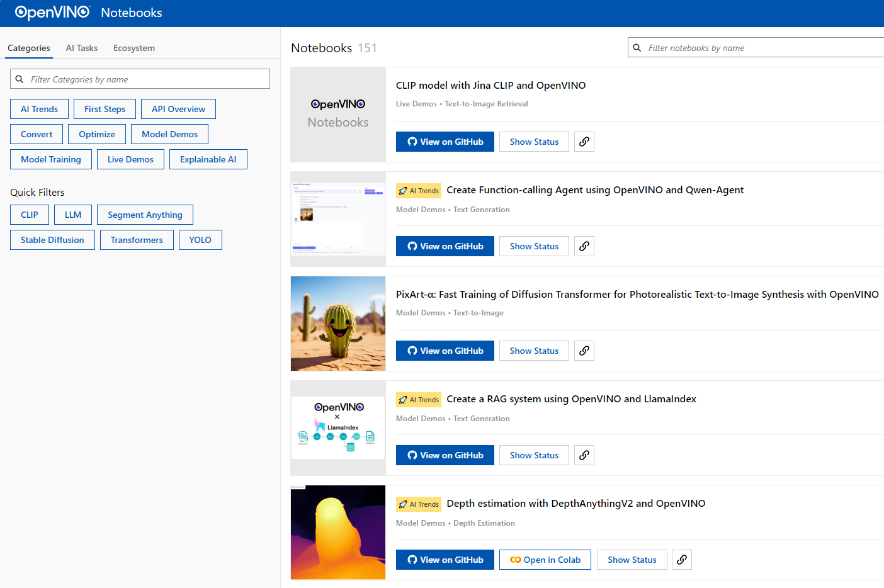Apply the Segment Anything quick filter
Viewport: 884px width, 588px height.
click(x=145, y=215)
